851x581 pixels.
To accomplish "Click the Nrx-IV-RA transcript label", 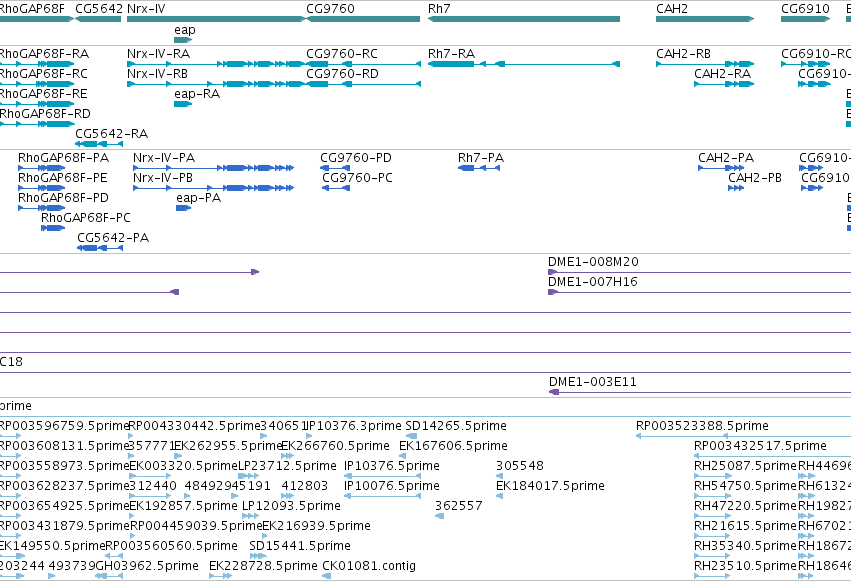I will click(158, 54).
